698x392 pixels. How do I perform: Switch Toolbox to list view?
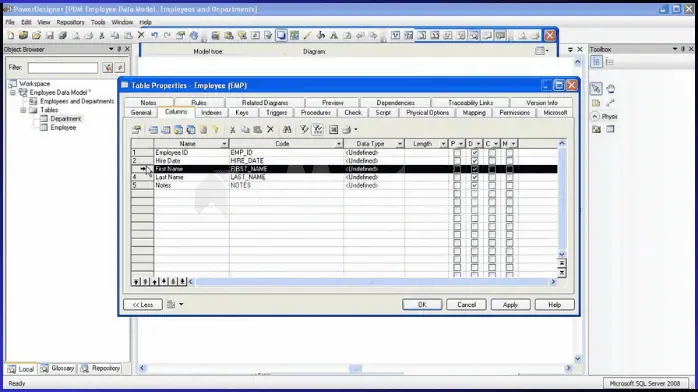tap(610, 62)
